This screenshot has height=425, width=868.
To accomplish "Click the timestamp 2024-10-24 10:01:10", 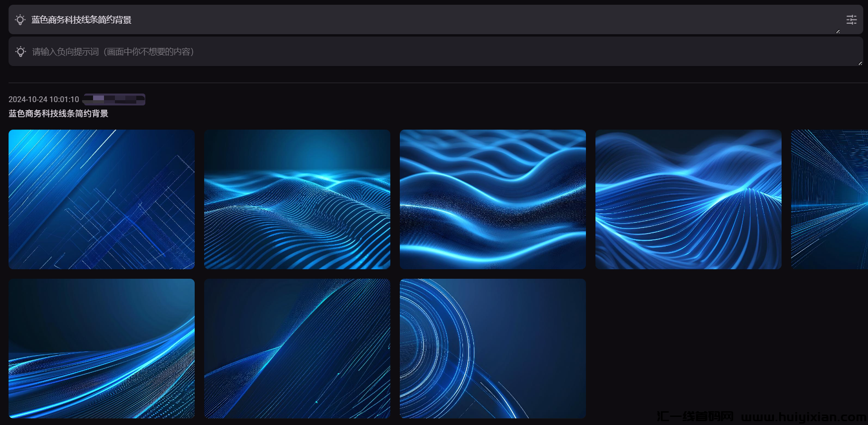I will click(44, 99).
